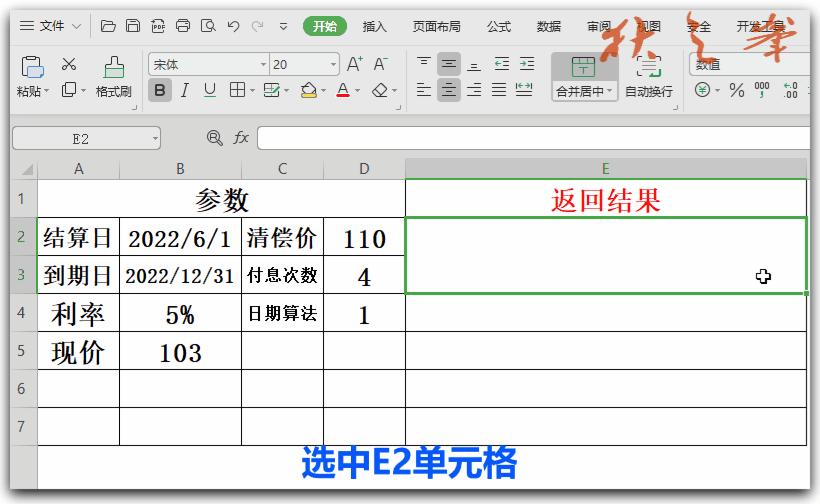Click the print icon
The width and height of the screenshot is (820, 504).
183,26
